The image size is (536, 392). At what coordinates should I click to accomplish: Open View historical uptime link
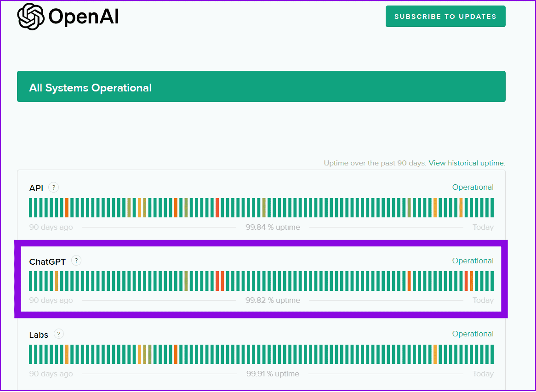pyautogui.click(x=467, y=163)
